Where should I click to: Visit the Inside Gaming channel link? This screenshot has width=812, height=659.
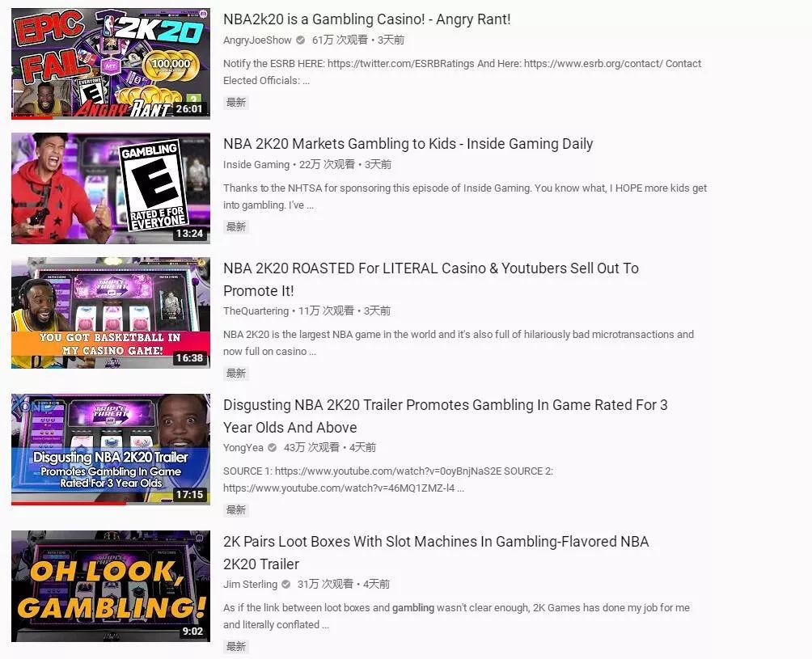coord(256,165)
